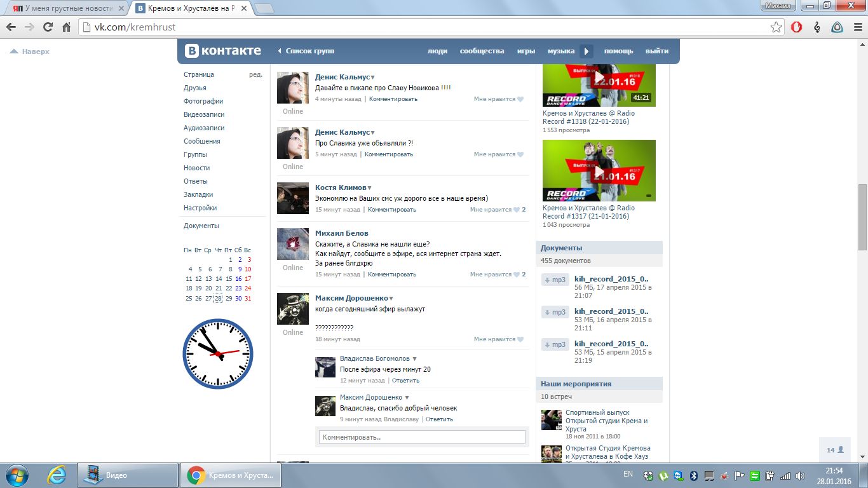Go back with the browser back arrow
Image resolution: width=868 pixels, height=488 pixels.
[11, 27]
